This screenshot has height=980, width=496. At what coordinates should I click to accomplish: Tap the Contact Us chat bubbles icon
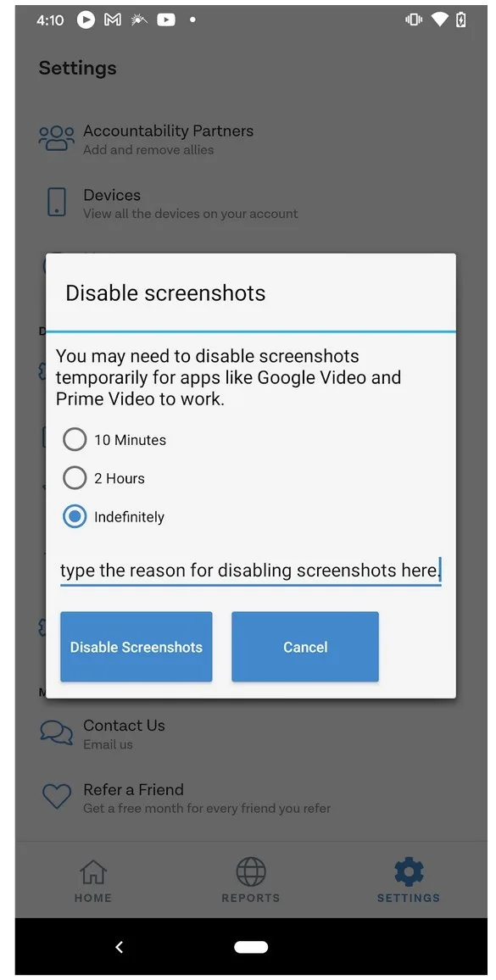point(56,732)
